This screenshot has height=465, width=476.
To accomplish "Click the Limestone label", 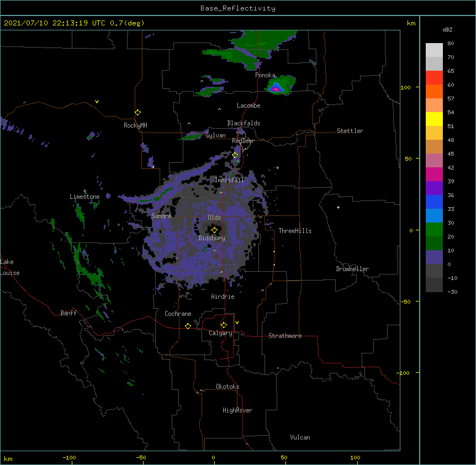I will [x=84, y=197].
